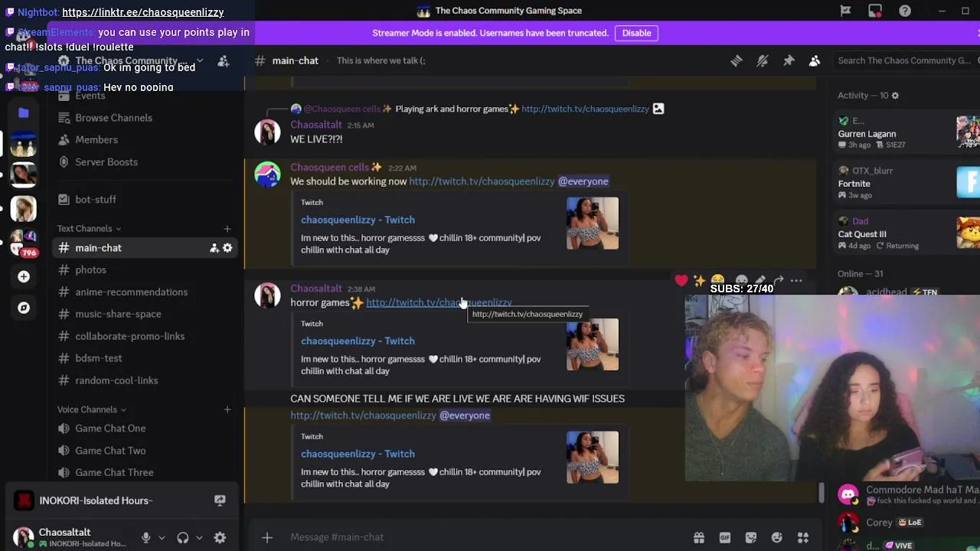This screenshot has height=551, width=980.
Task: Open the anime-recommendations channel
Action: pos(131,292)
